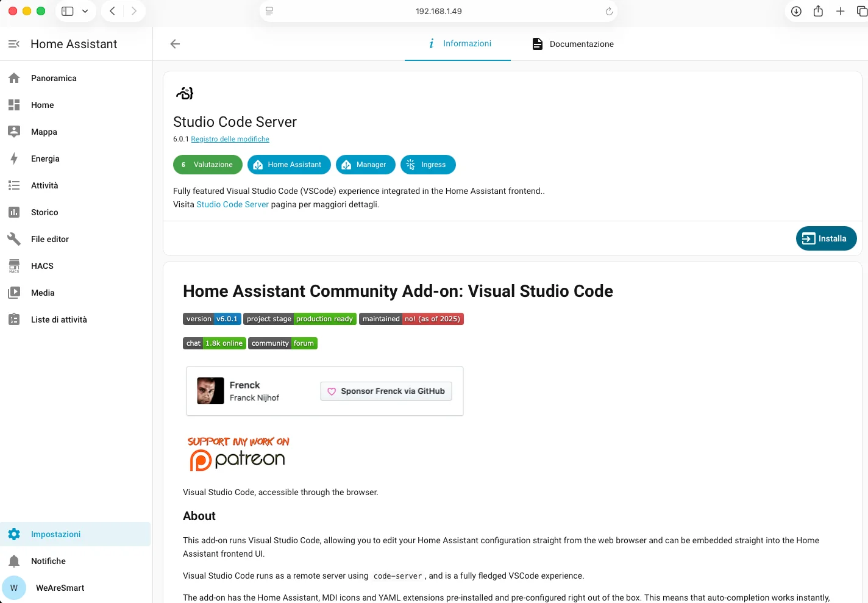The width and height of the screenshot is (868, 603).
Task: Click the code-server inline code text
Action: (397, 576)
